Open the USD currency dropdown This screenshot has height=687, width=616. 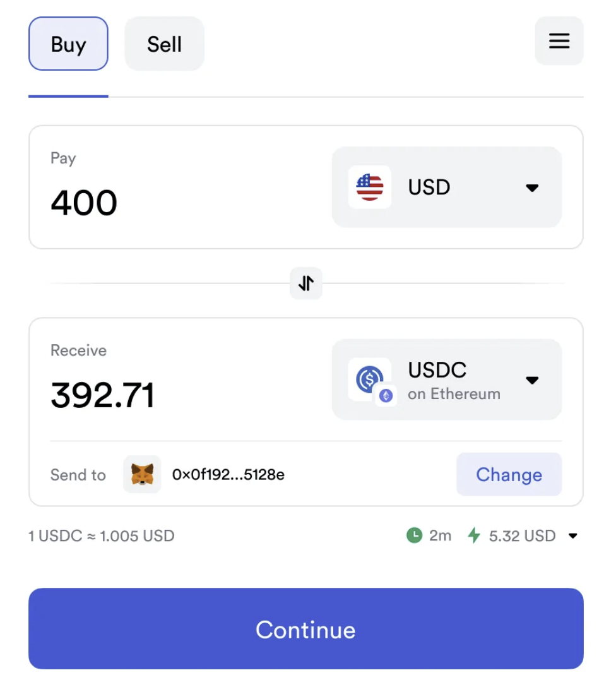(532, 188)
